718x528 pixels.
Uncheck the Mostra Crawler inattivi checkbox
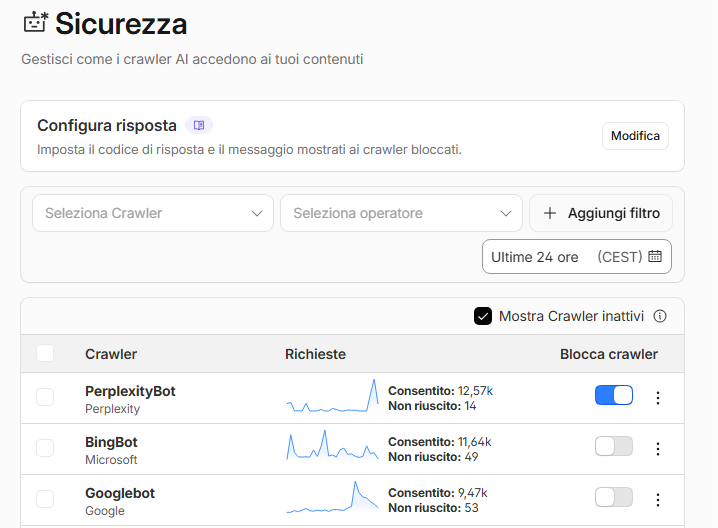click(483, 316)
